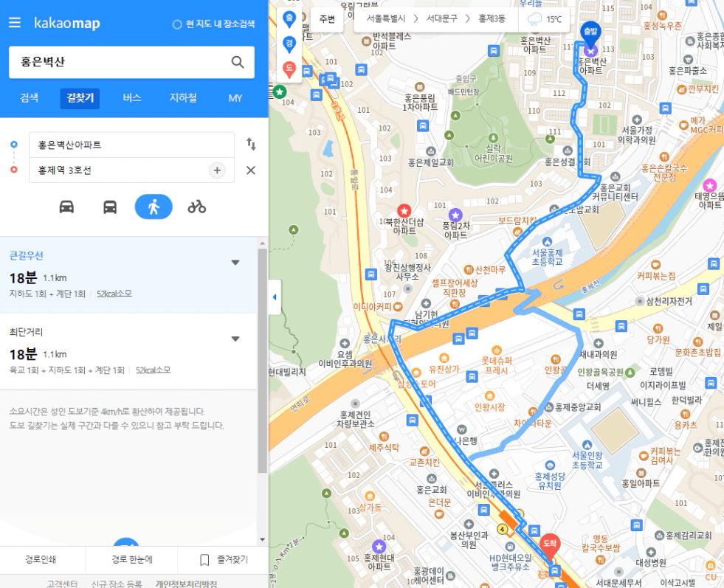Click 홍은풍림1차아파트 label
This screenshot has width=724, height=588.
pos(420,103)
